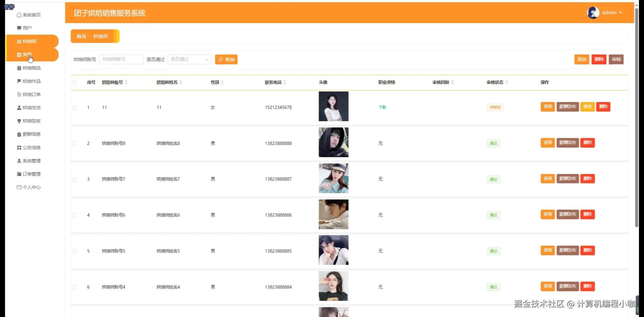The height and width of the screenshot is (317, 644).
Task: Click the magnifier icon in 查询 button
Action: point(221,60)
